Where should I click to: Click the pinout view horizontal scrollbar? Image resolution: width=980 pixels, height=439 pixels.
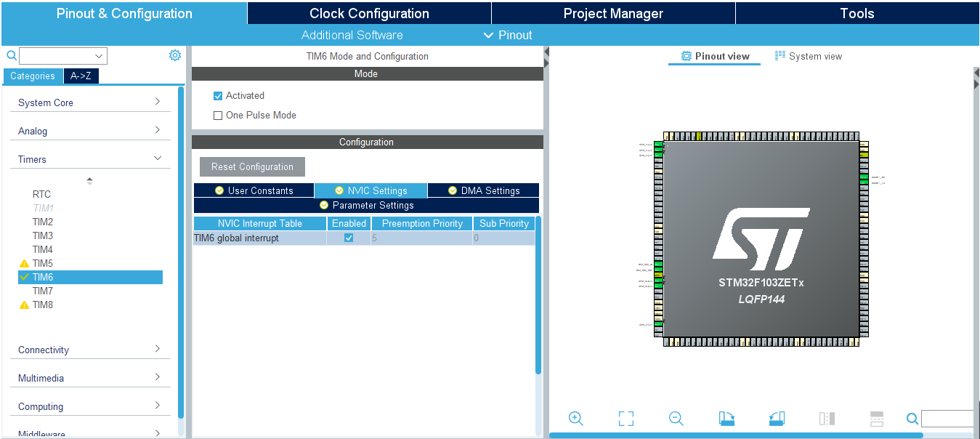pyautogui.click(x=736, y=435)
